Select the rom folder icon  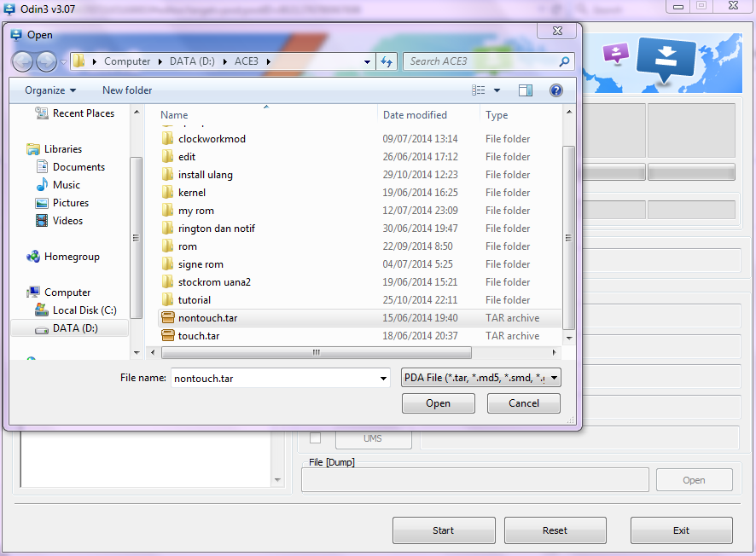[167, 246]
